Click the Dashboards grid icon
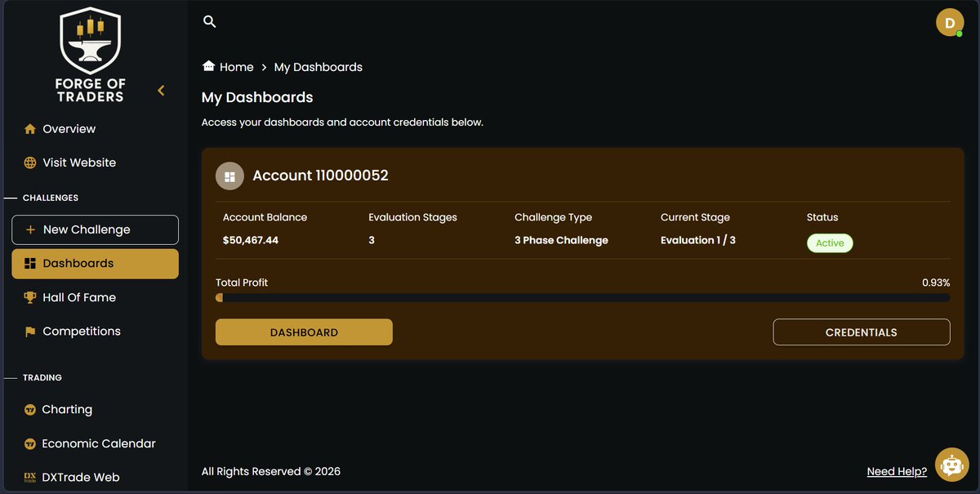Screen dimensions: 980x494 pyautogui.click(x=30, y=264)
